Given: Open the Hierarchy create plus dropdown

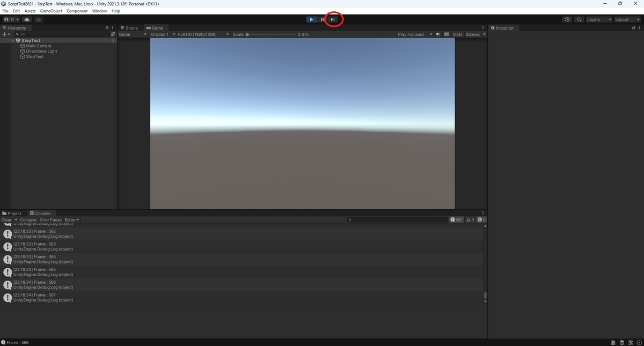Looking at the screenshot, I should pyautogui.click(x=6, y=34).
